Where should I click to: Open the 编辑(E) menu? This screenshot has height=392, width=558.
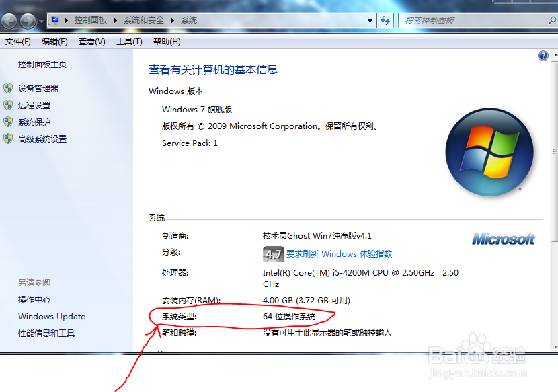pos(54,42)
